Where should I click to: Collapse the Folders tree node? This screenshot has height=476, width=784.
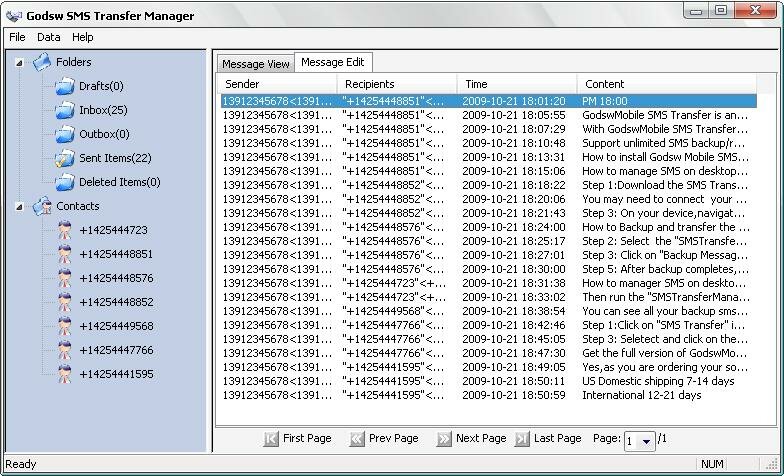pyautogui.click(x=19, y=62)
